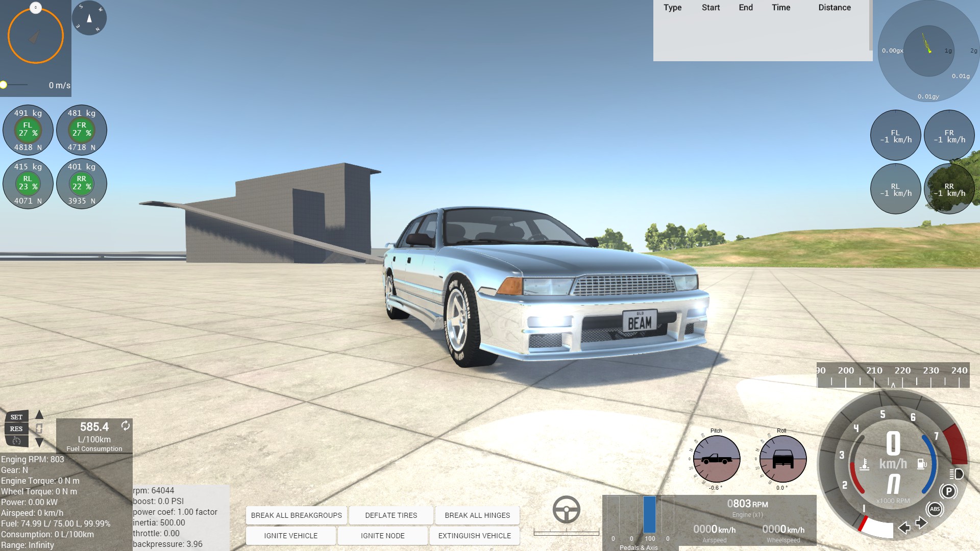980x551 pixels.
Task: Click the Deflate Tires button
Action: coord(391,515)
